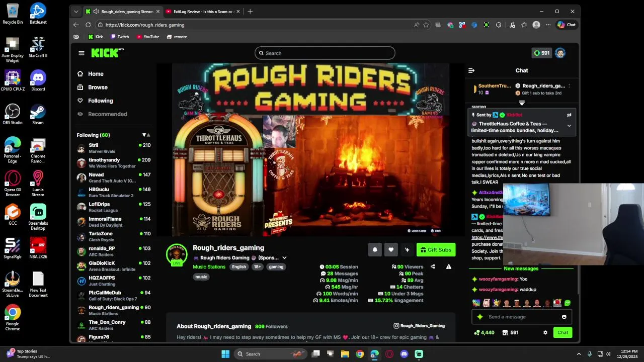644x362 pixels.
Task: Hide the pinned message with eye-slash icon
Action: click(x=569, y=115)
